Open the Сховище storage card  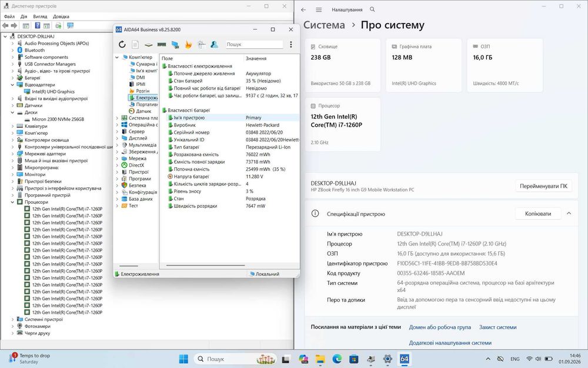coord(342,65)
